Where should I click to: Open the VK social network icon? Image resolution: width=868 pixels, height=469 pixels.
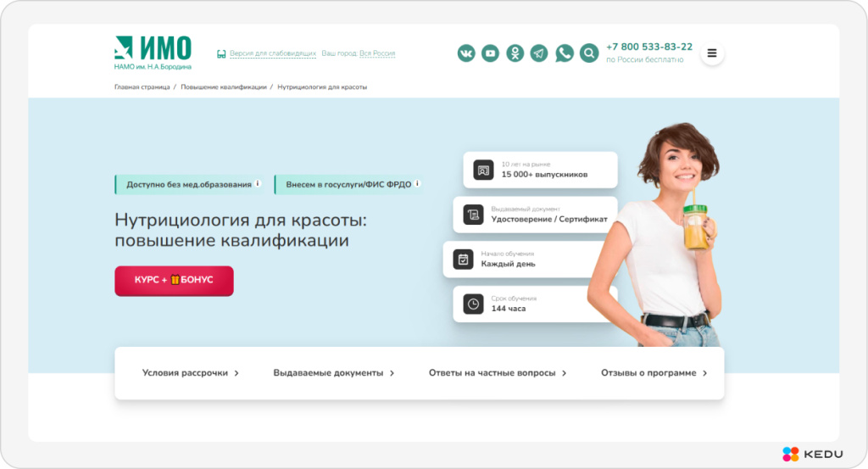[466, 53]
